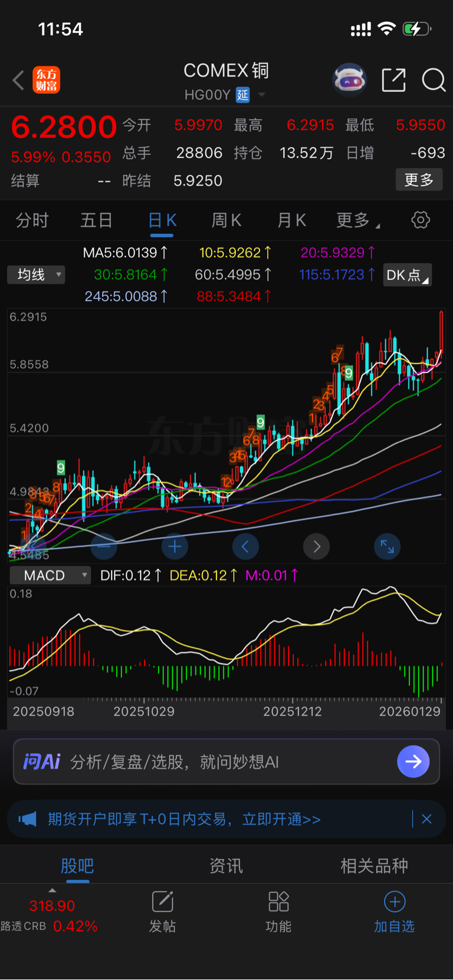Tap the latest price 6.2800
Viewport: 453px width, 980px height.
point(64,127)
